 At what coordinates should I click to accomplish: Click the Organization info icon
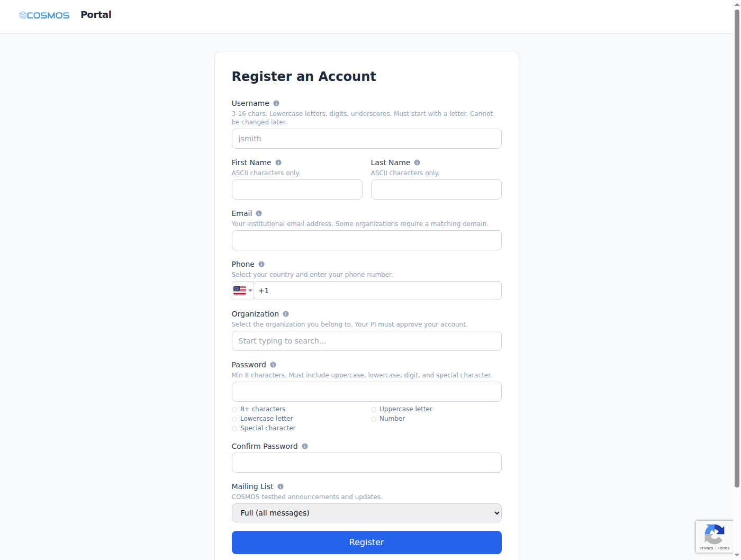pyautogui.click(x=286, y=314)
